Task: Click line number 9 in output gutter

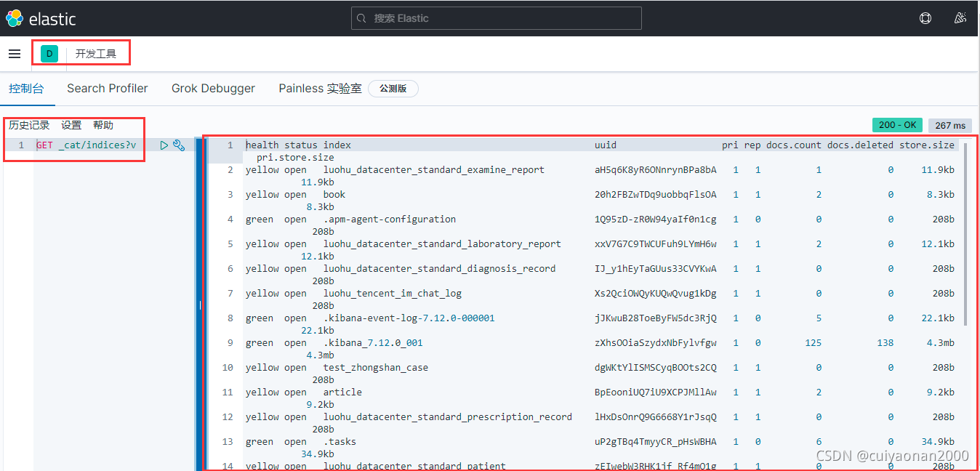Action: [x=230, y=343]
